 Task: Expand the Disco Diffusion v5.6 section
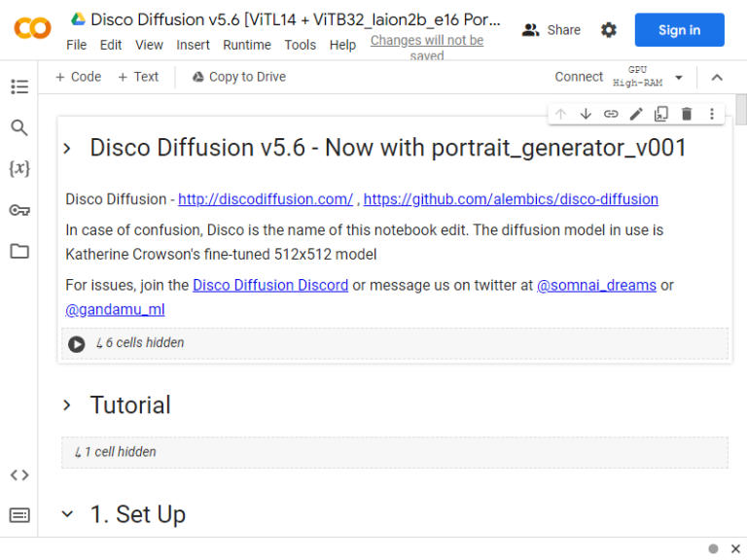tap(67, 148)
